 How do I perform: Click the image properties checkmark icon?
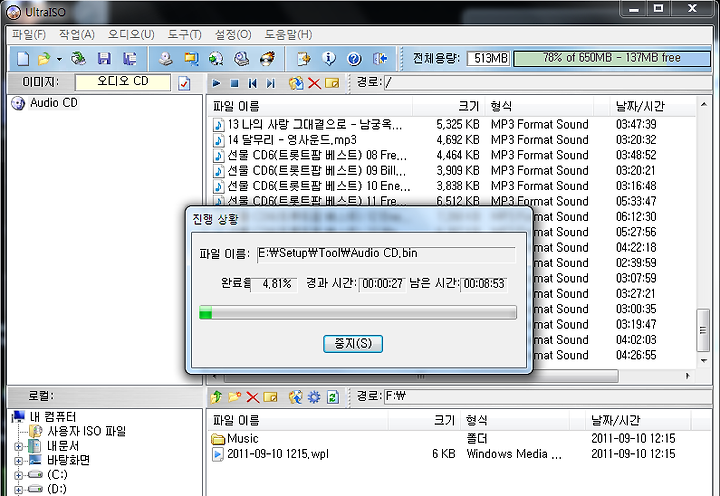184,83
